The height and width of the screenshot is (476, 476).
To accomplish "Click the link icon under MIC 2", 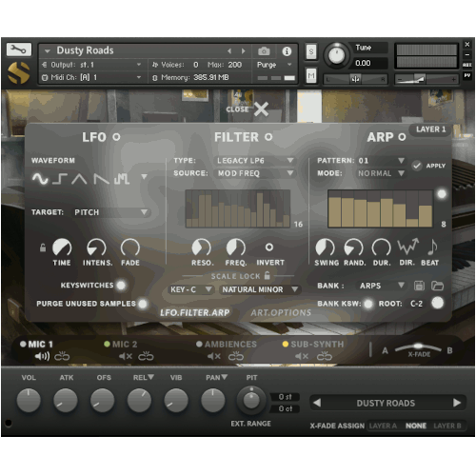I will tap(146, 356).
